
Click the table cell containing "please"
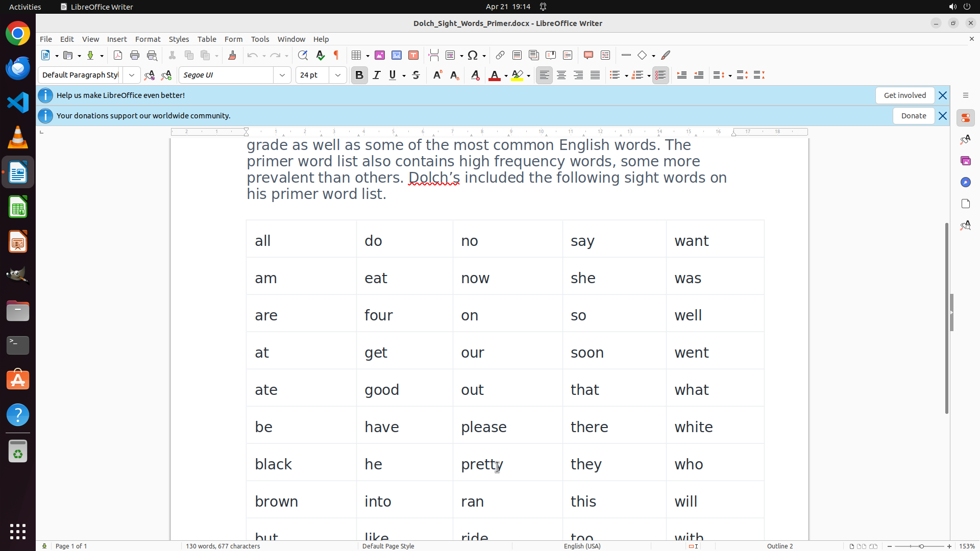click(507, 427)
